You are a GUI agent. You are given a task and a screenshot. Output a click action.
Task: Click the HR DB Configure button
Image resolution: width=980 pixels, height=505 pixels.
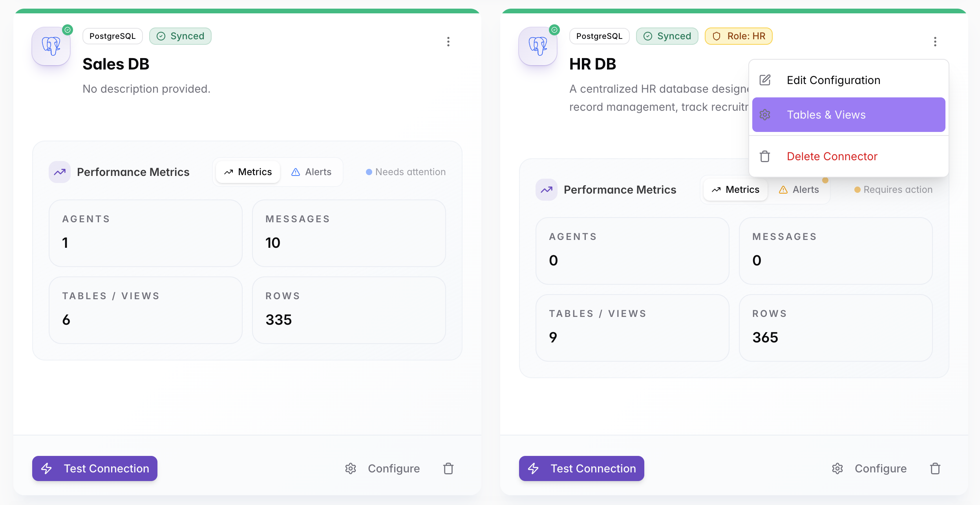[869, 468]
